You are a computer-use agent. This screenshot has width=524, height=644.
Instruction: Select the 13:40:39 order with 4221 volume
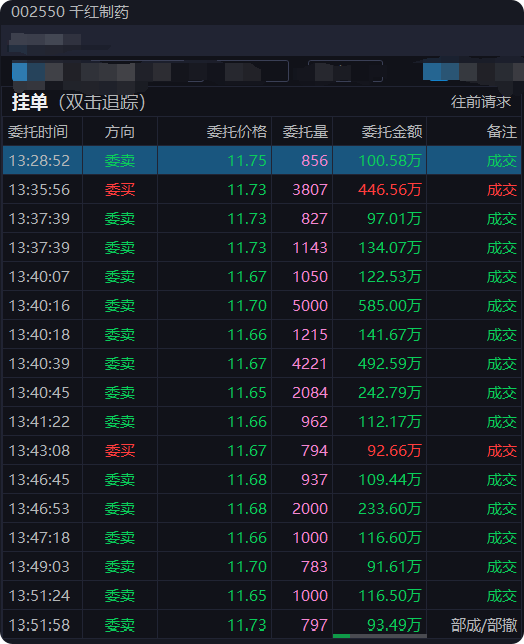[x=262, y=363]
